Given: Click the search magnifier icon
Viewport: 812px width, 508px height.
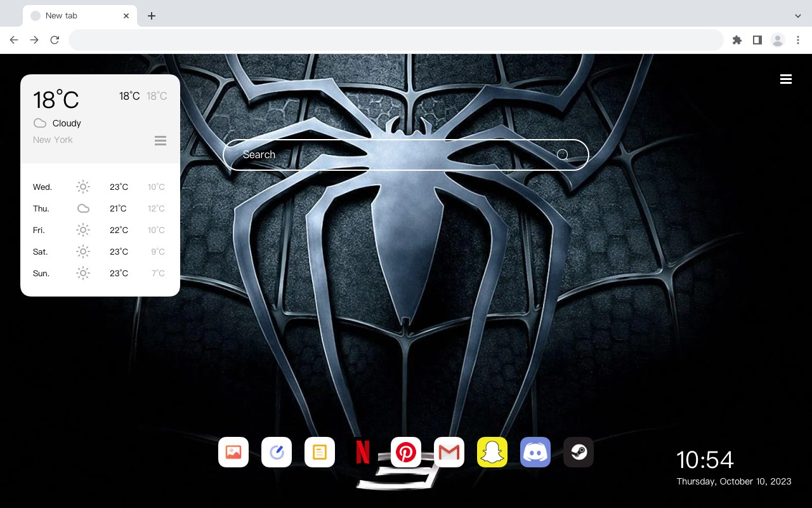Looking at the screenshot, I should click(x=562, y=154).
